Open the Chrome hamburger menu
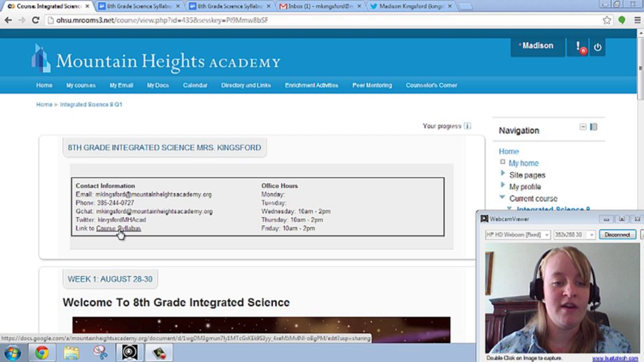Image resolution: width=644 pixels, height=362 pixels. [638, 20]
